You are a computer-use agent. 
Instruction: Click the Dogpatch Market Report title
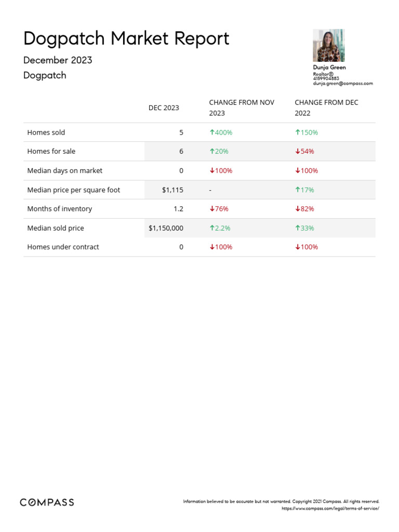click(x=126, y=38)
